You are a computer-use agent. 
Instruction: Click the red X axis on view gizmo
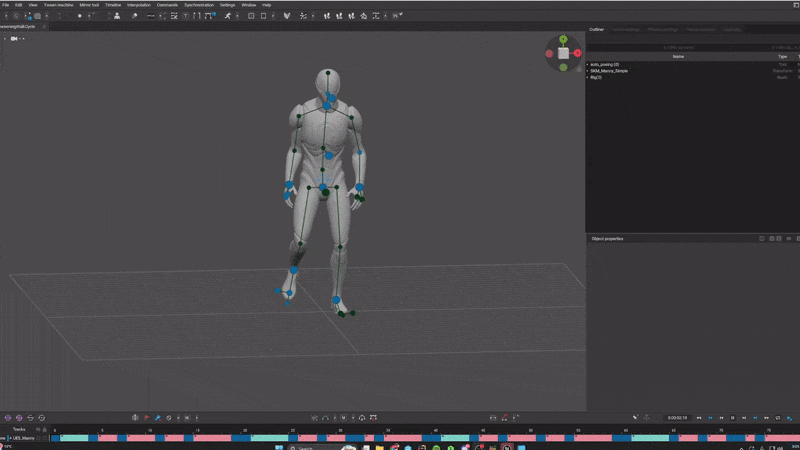tap(578, 53)
